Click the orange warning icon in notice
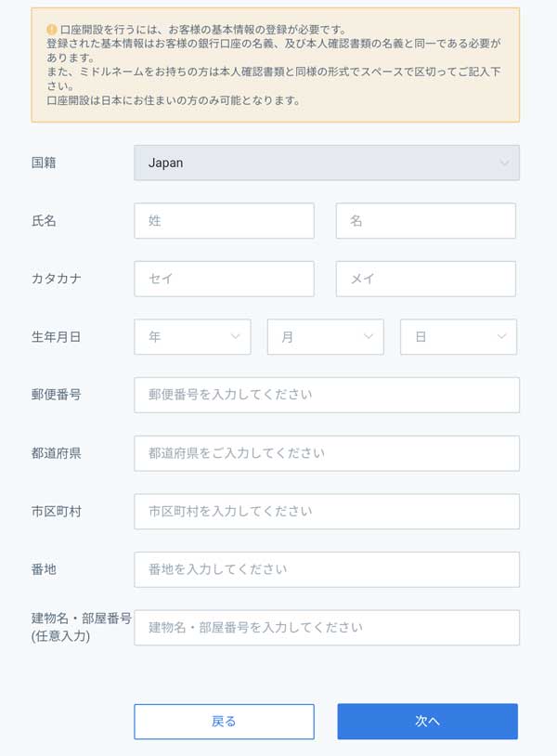This screenshot has height=756, width=557. pyautogui.click(x=52, y=30)
